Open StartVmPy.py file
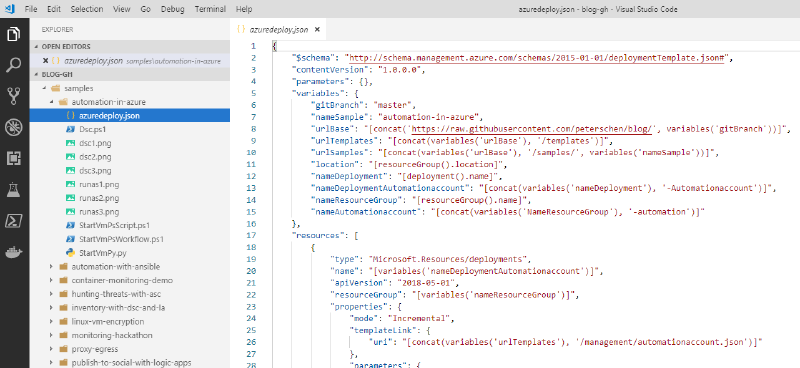 tap(130, 253)
